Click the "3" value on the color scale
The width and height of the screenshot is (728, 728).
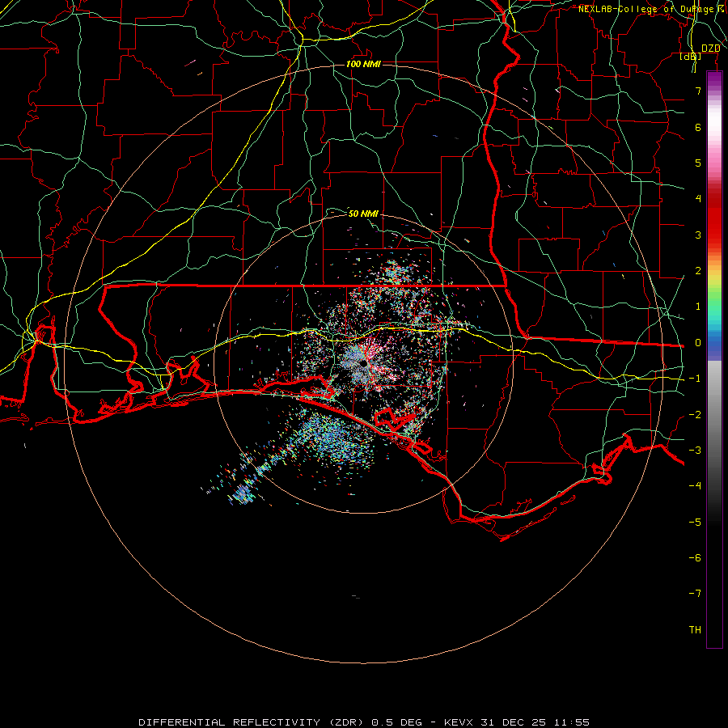point(698,235)
